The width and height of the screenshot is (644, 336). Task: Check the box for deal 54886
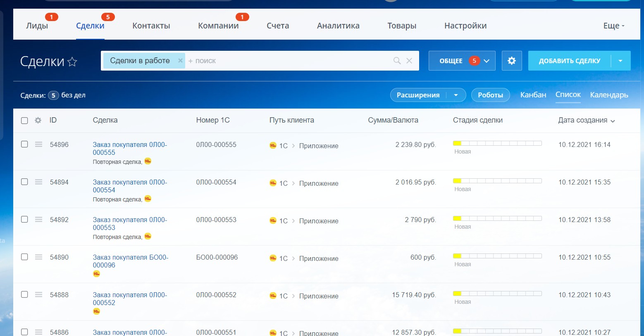24,332
